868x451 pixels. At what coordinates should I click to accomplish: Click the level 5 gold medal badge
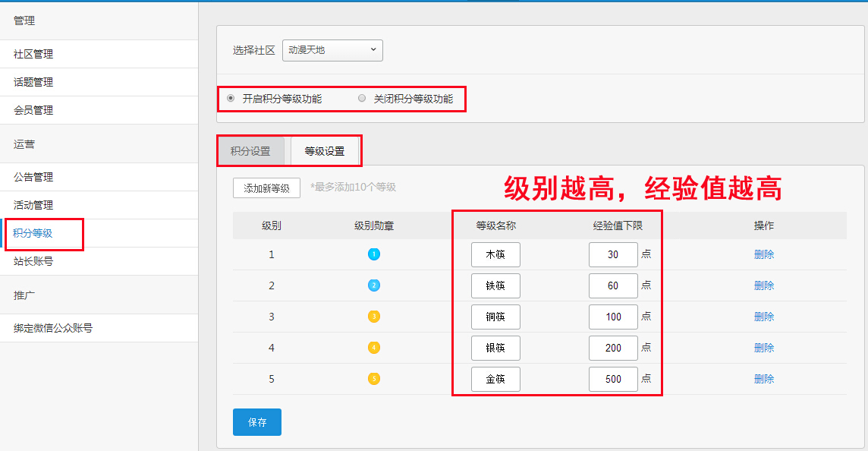tap(373, 379)
